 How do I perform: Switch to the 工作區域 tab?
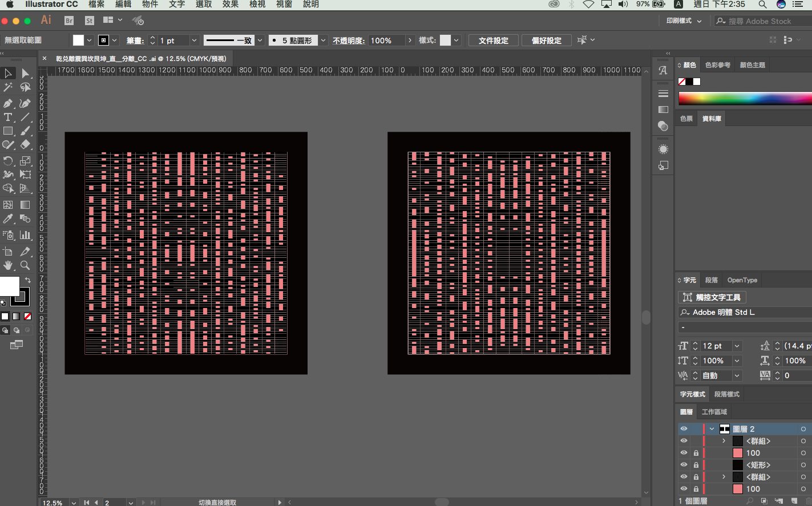(x=714, y=412)
